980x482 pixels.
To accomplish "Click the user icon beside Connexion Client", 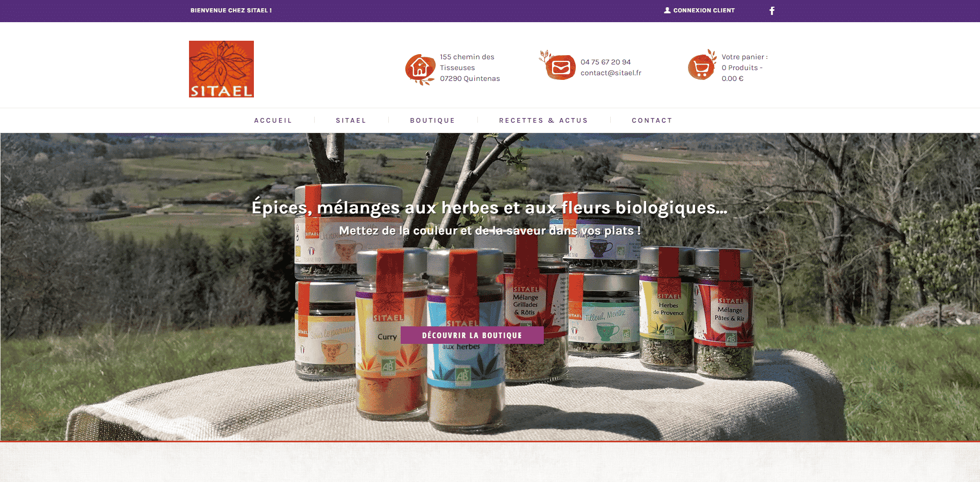I will click(x=667, y=10).
